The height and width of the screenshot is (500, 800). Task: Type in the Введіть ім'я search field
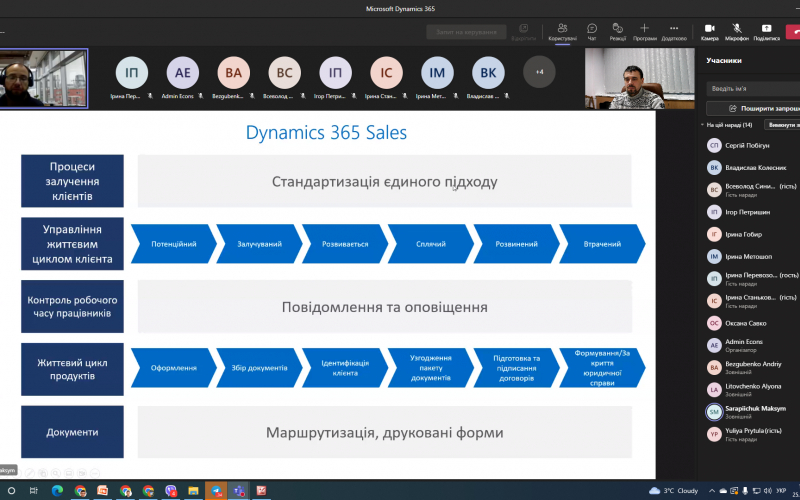[x=753, y=88]
